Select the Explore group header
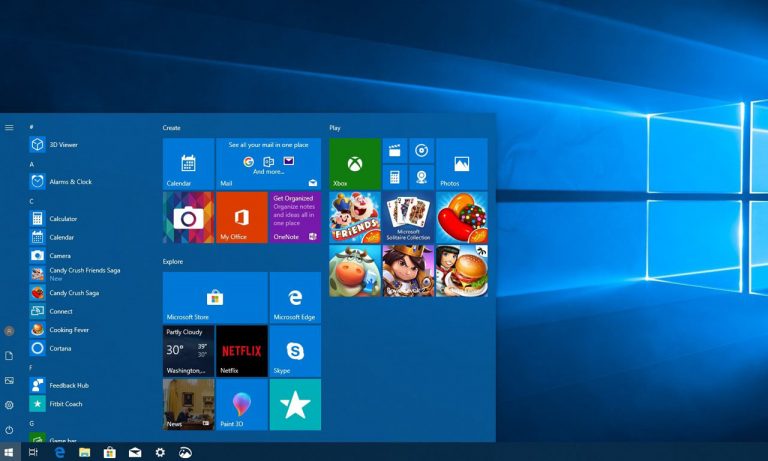This screenshot has height=461, width=768. (173, 262)
